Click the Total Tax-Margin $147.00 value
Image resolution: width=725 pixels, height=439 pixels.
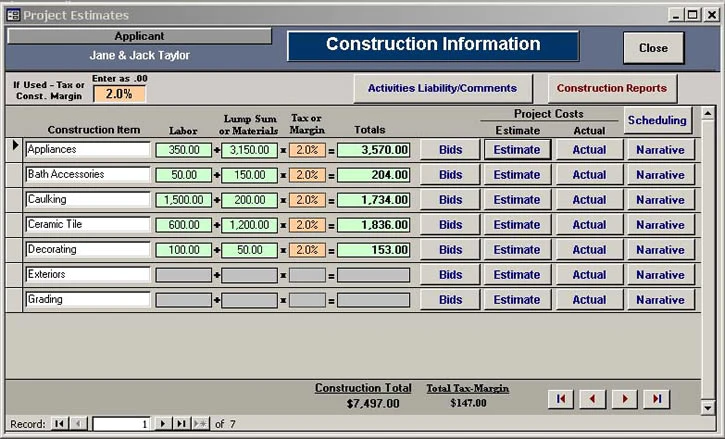(x=468, y=403)
